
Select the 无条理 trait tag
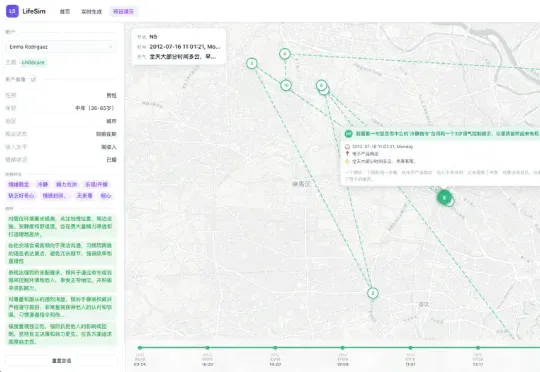(84, 196)
